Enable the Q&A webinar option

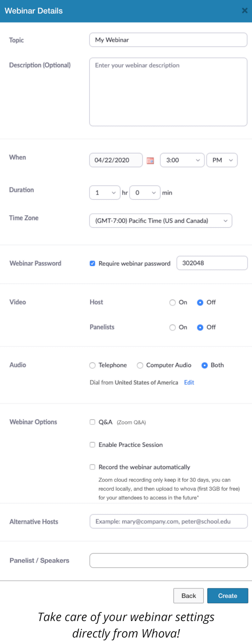click(92, 422)
